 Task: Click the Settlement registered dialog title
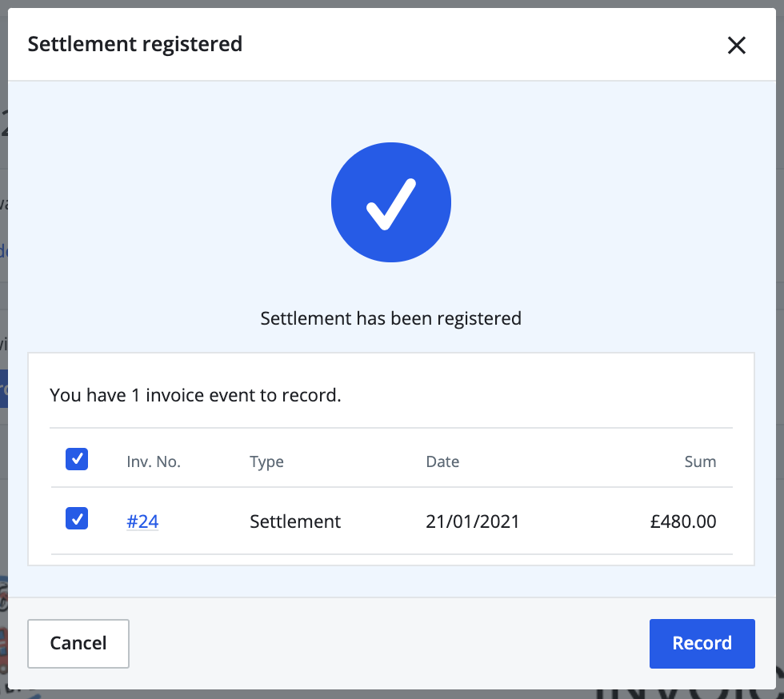click(135, 44)
